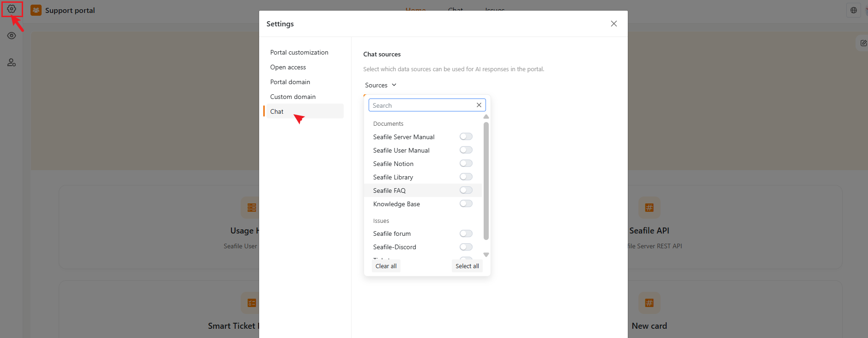Toggle Seafile FAQ source on
This screenshot has height=338, width=868.
click(466, 190)
